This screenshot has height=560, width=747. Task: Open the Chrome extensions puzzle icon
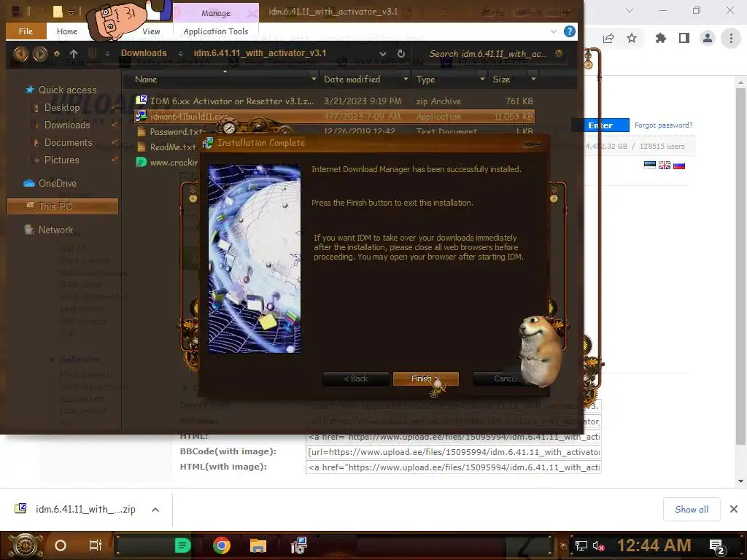[660, 38]
